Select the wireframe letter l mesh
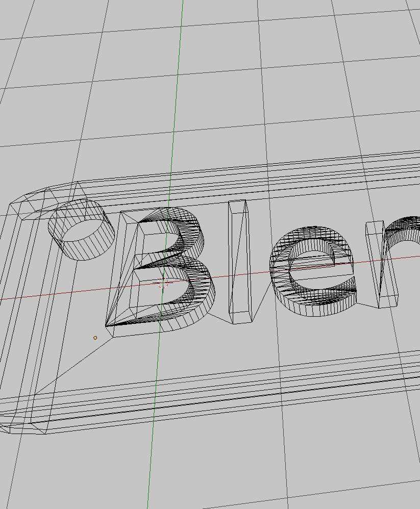420x509 pixels. [240, 262]
